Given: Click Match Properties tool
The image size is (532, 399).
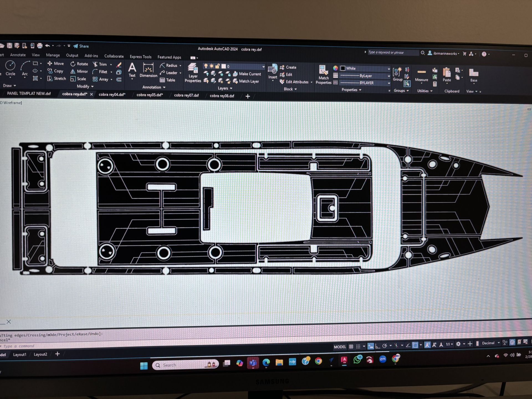Looking at the screenshot, I should pos(323,75).
